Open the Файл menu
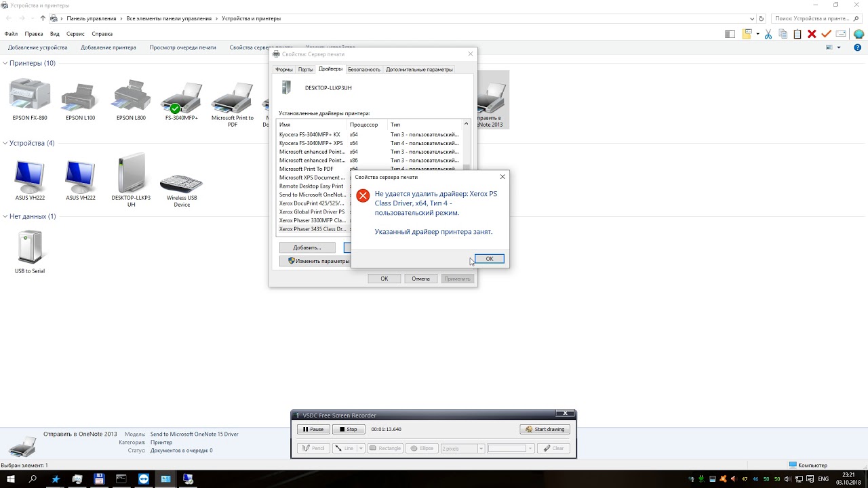The height and width of the screenshot is (488, 868). [11, 34]
